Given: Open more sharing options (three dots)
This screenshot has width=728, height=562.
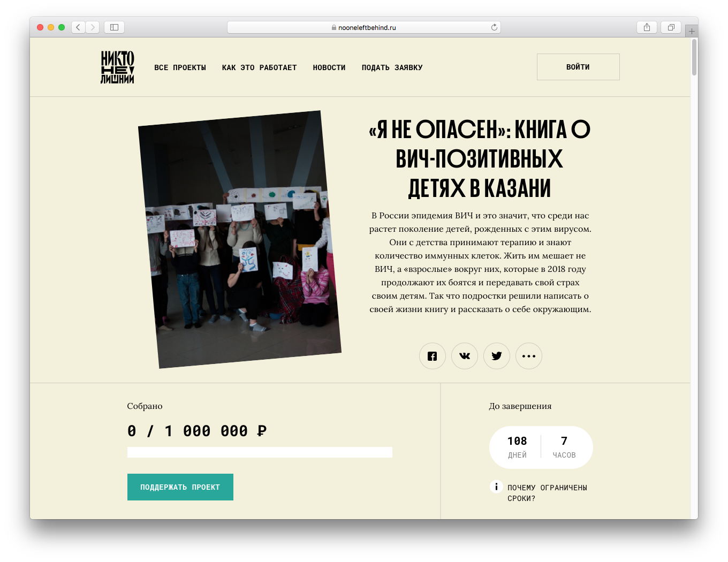Looking at the screenshot, I should click(529, 356).
